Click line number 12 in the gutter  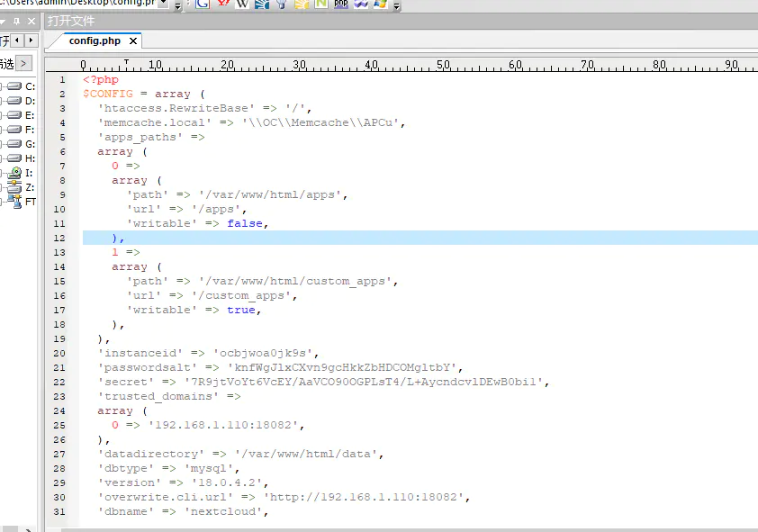tap(59, 239)
